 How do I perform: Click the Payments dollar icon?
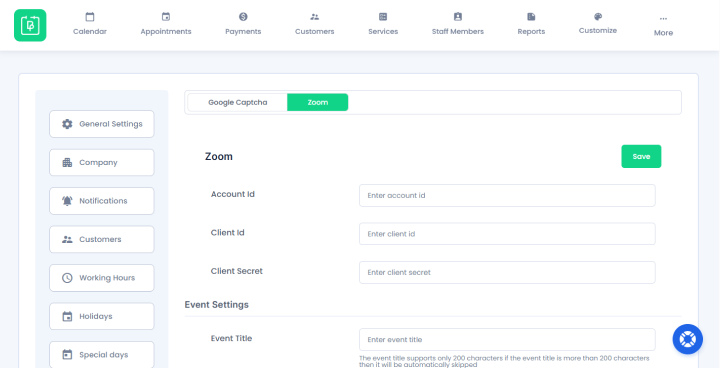(x=243, y=17)
